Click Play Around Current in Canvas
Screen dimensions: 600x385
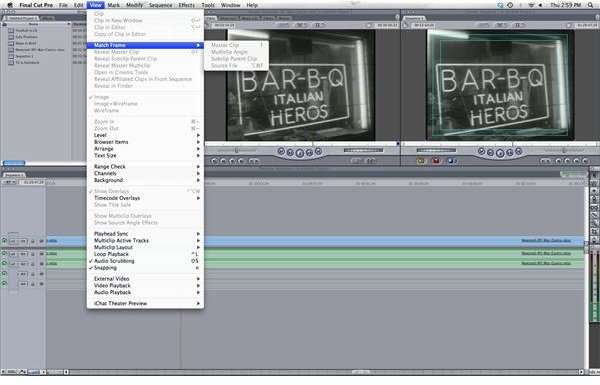pos(510,153)
